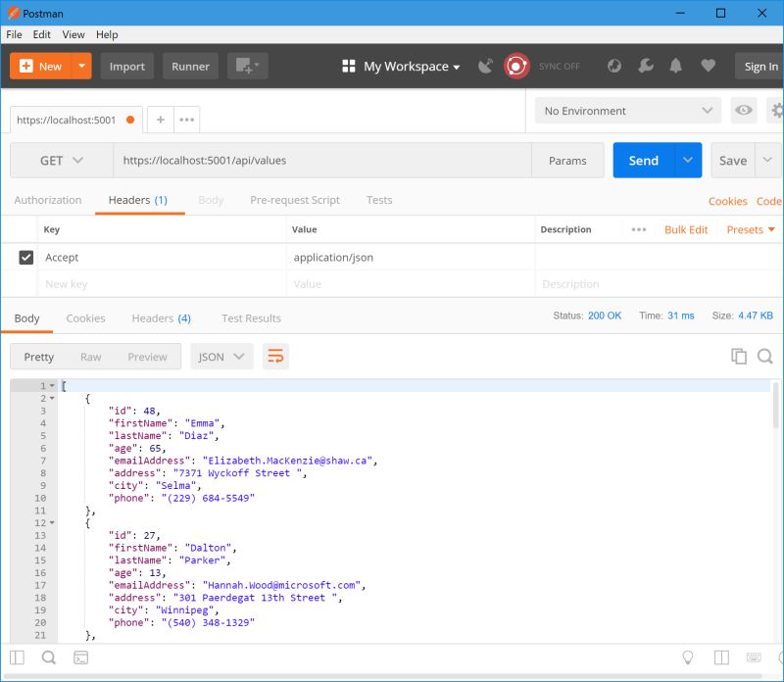Switch to the Pre-request Script tab
The width and height of the screenshot is (784, 682).
tap(295, 200)
